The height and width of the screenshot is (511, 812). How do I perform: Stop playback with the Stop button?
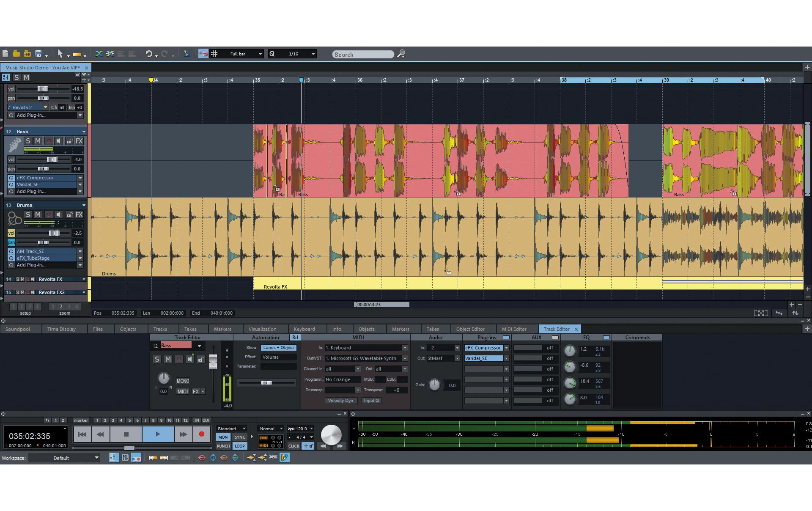(x=126, y=434)
